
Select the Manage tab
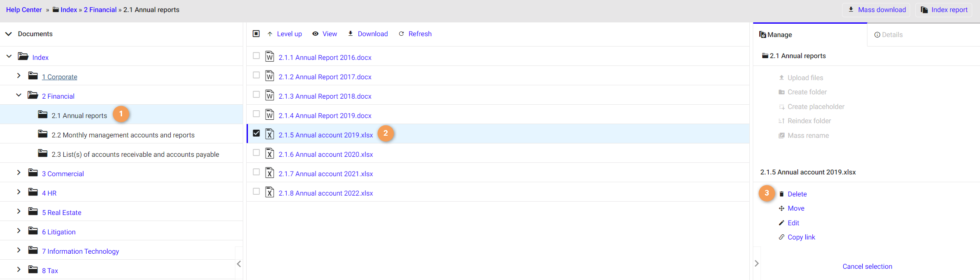[x=776, y=35]
